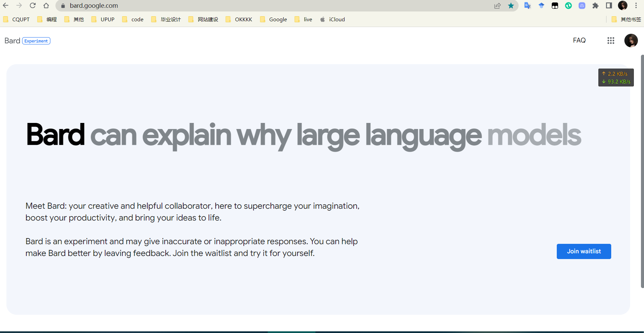Open the Chrome profile avatar in toolbar

click(x=623, y=5)
